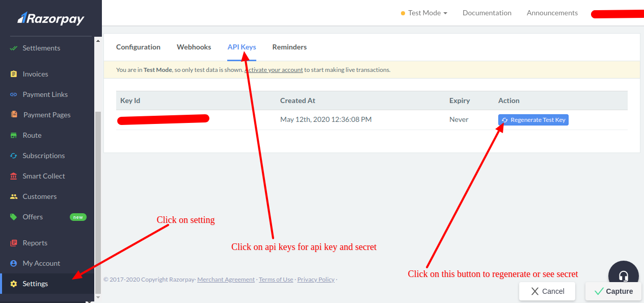This screenshot has width=644, height=303.
Task: Click the Customers people icon
Action: tap(14, 196)
